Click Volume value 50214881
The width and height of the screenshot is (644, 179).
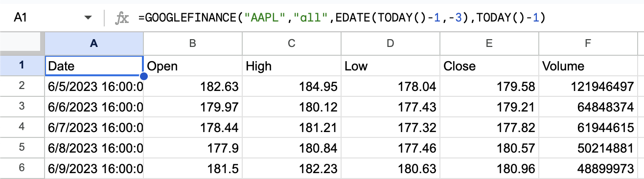[588, 148]
